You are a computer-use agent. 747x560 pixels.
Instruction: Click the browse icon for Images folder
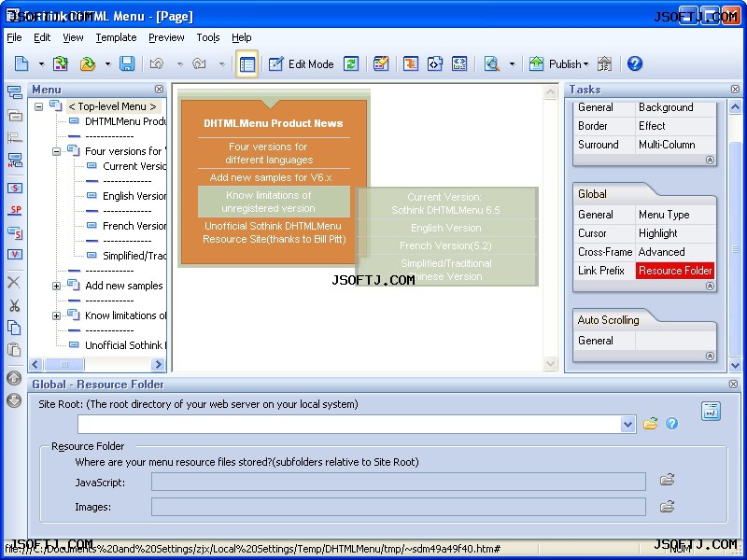[667, 506]
